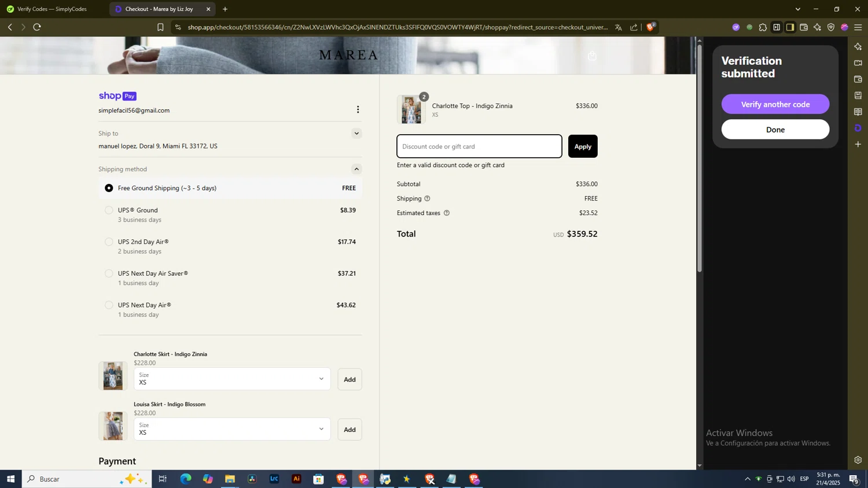Click the share page icon in address bar
868x488 pixels.
click(634, 27)
